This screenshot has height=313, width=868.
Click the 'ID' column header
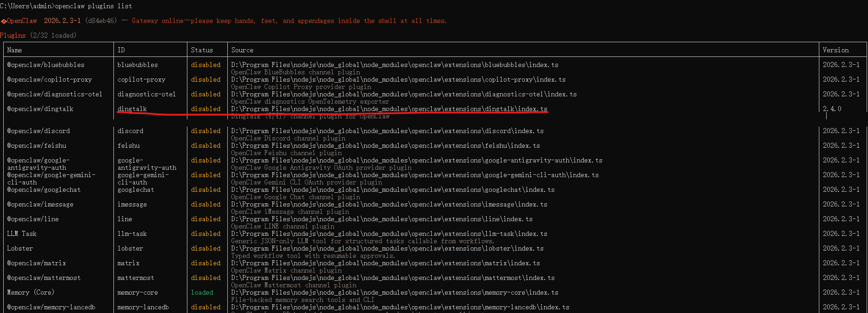click(x=121, y=50)
